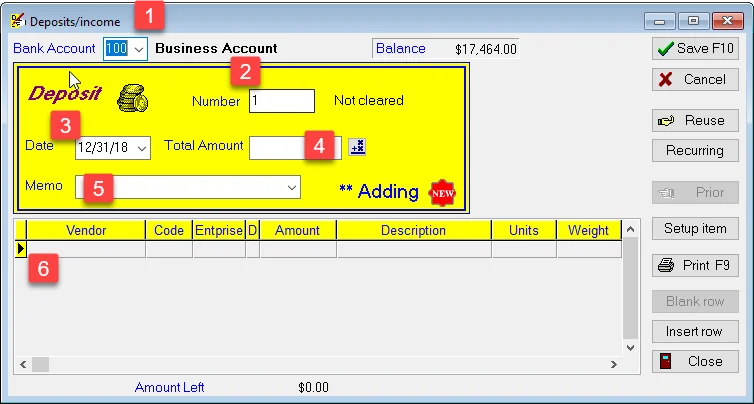Open the Bank Account dropdown
The height and width of the screenshot is (404, 754).
tap(139, 49)
